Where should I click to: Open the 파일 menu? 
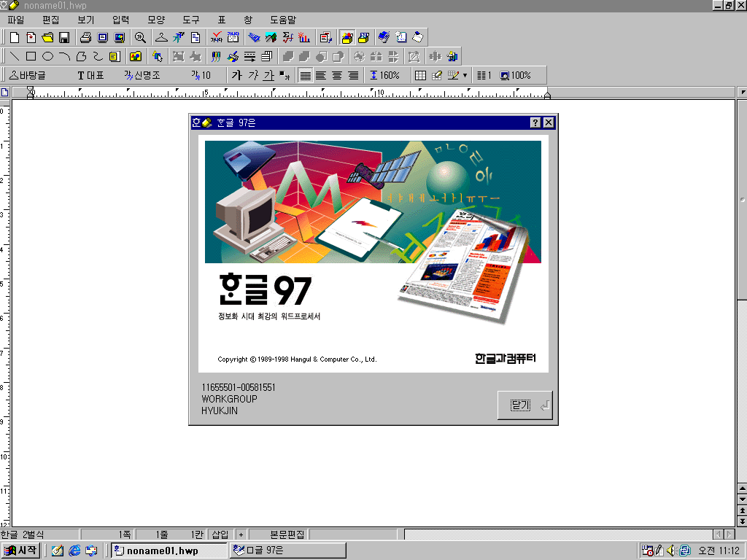tap(16, 20)
